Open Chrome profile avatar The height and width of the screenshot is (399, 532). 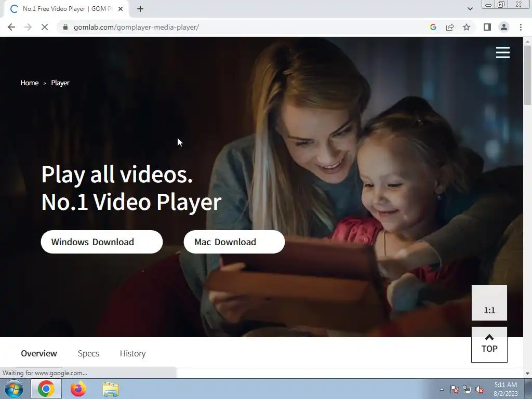[x=504, y=27]
